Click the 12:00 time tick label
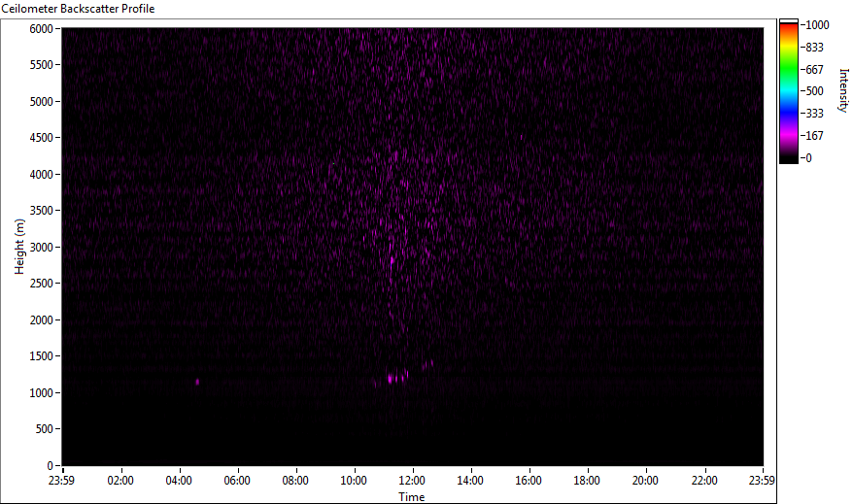Image resolution: width=853 pixels, height=504 pixels. pyautogui.click(x=412, y=480)
